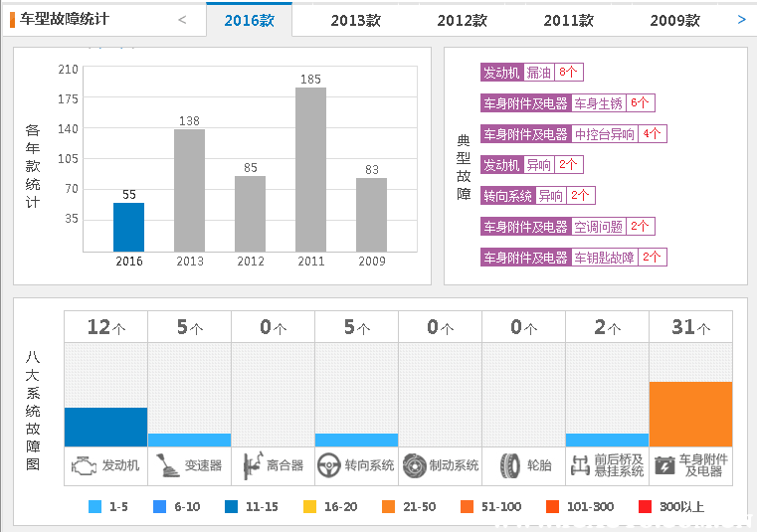Show later model years with right arrow

(x=742, y=19)
